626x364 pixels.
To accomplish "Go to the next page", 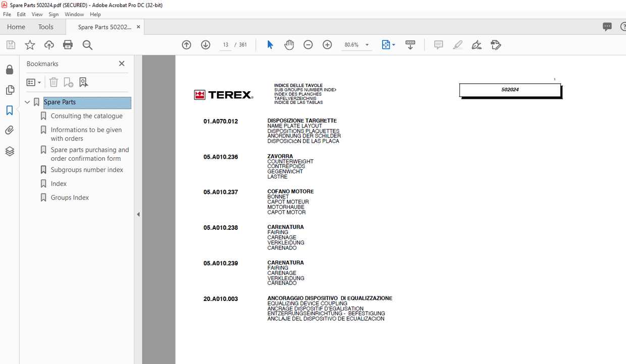I will (205, 44).
